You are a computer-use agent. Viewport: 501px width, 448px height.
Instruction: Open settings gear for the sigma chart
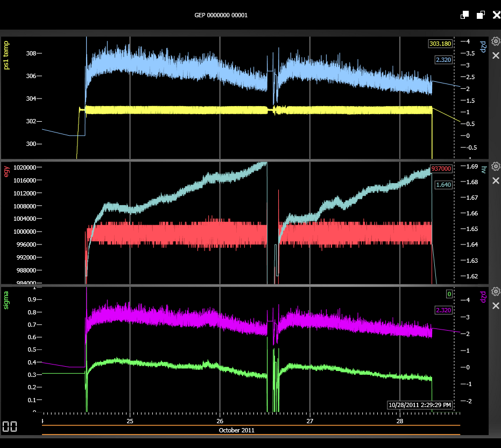click(496, 291)
